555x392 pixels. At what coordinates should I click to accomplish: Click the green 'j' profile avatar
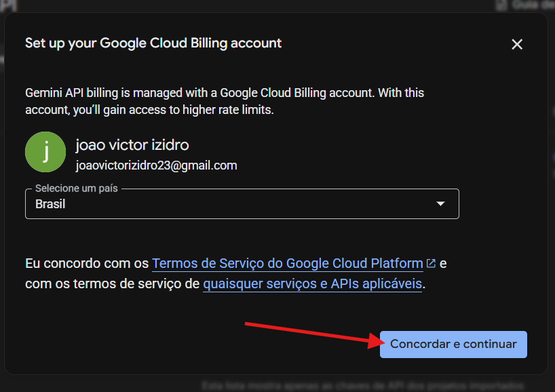45,152
